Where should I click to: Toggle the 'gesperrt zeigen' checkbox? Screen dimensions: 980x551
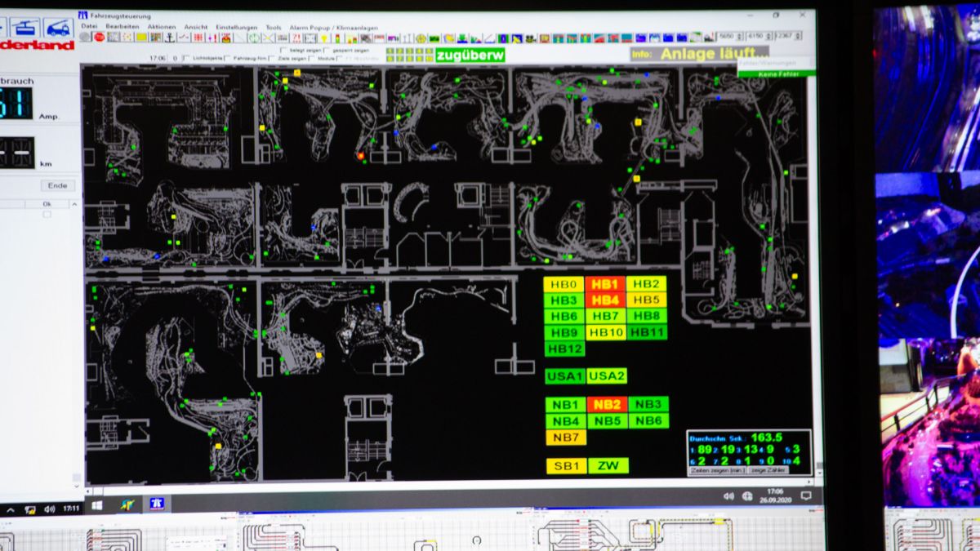click(x=326, y=50)
